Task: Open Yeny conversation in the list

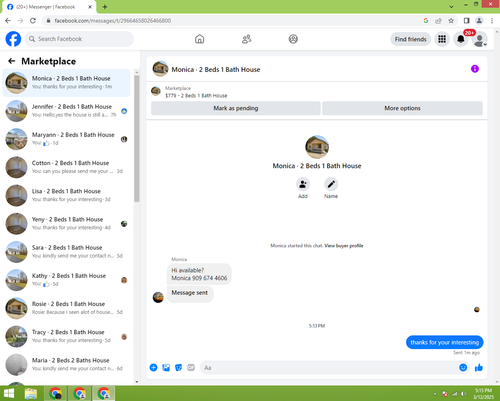Action: 66,223
